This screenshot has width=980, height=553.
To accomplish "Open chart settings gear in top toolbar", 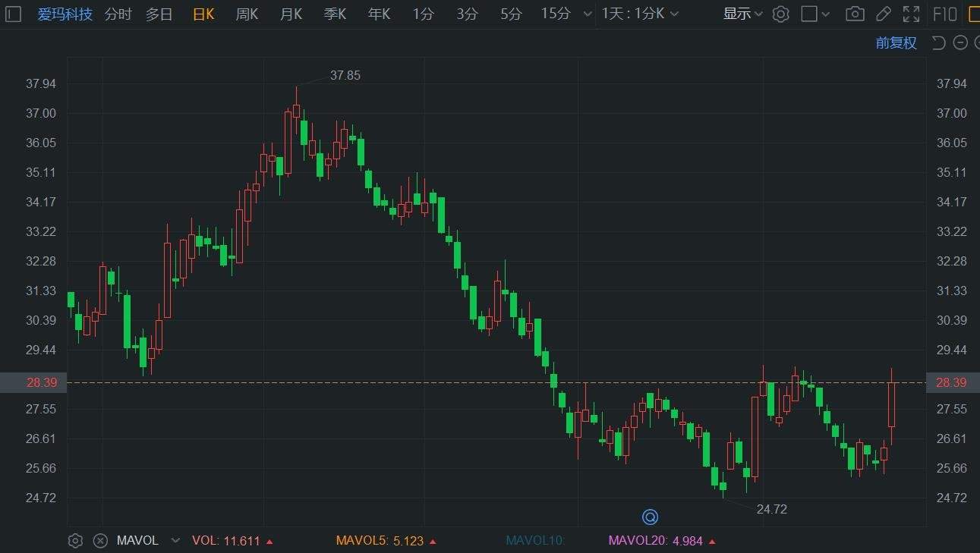I will [x=780, y=14].
